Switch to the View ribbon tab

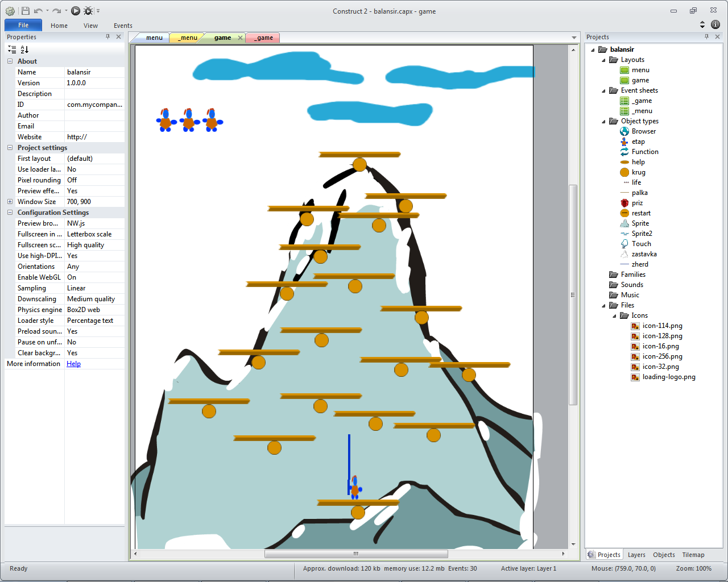pyautogui.click(x=90, y=26)
